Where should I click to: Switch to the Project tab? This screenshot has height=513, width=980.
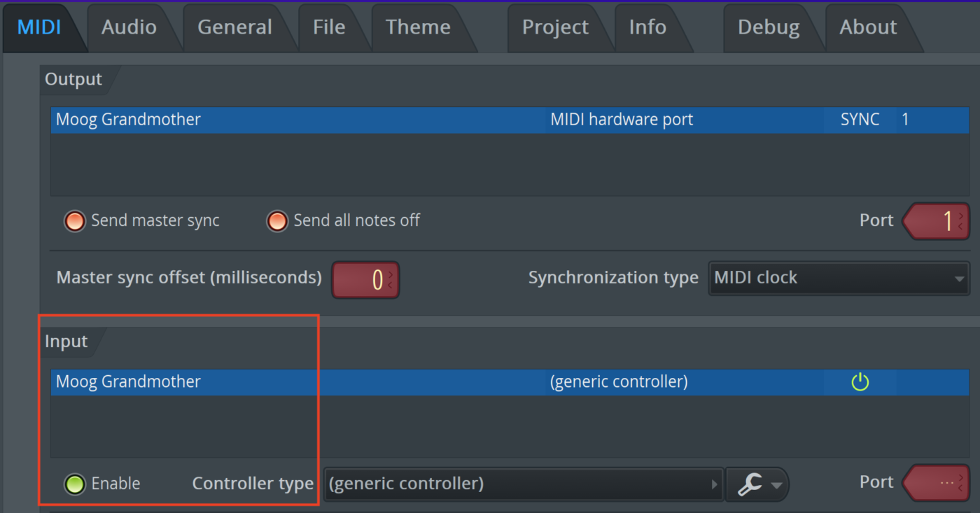click(555, 27)
